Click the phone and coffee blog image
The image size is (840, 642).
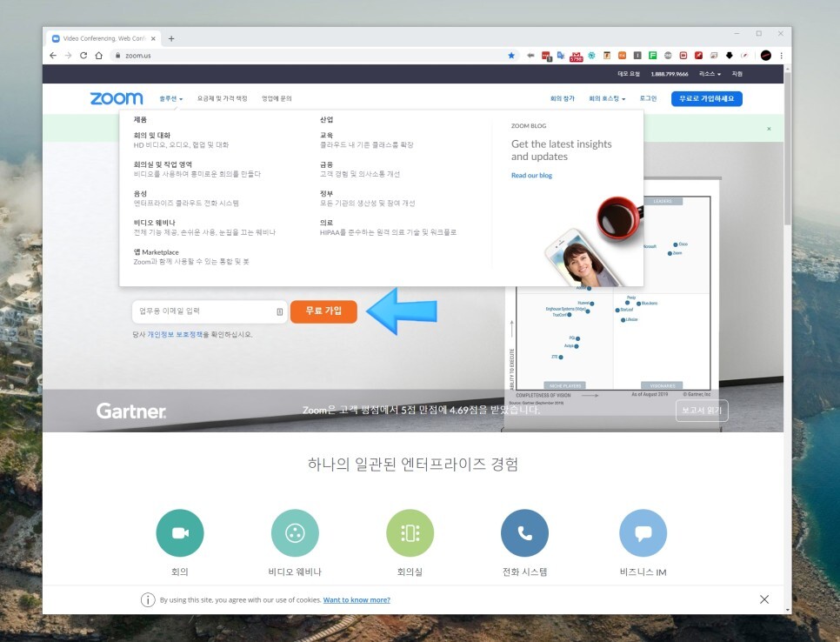tap(592, 241)
